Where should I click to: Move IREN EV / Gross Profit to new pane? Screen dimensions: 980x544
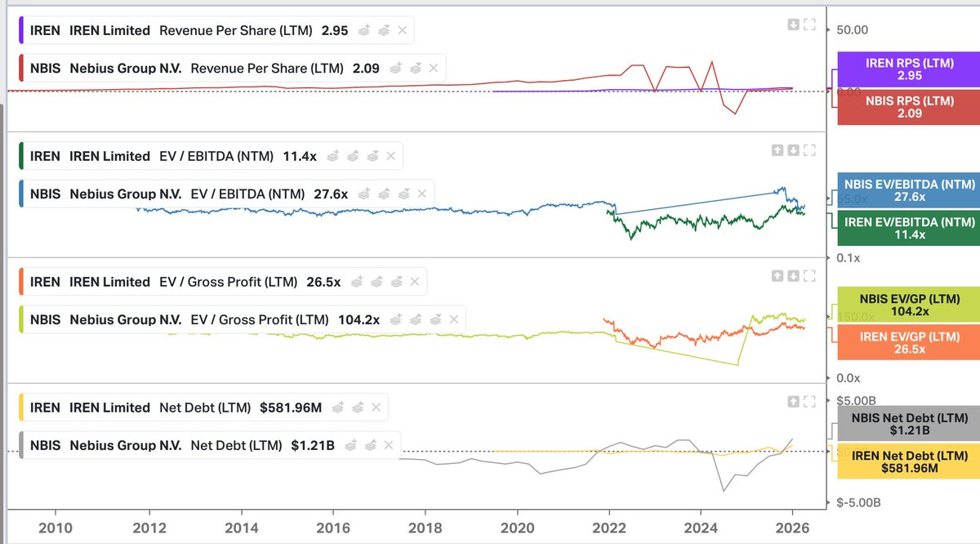point(357,282)
